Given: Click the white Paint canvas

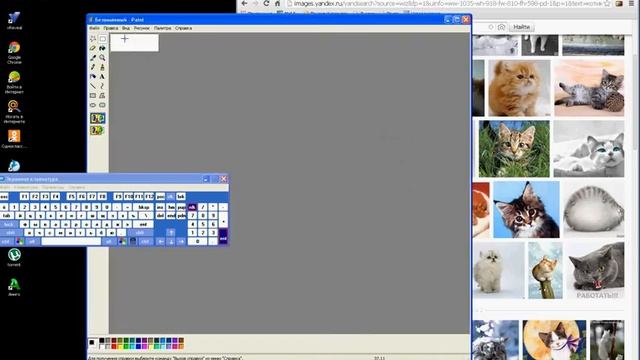Looking at the screenshot, I should point(135,43).
